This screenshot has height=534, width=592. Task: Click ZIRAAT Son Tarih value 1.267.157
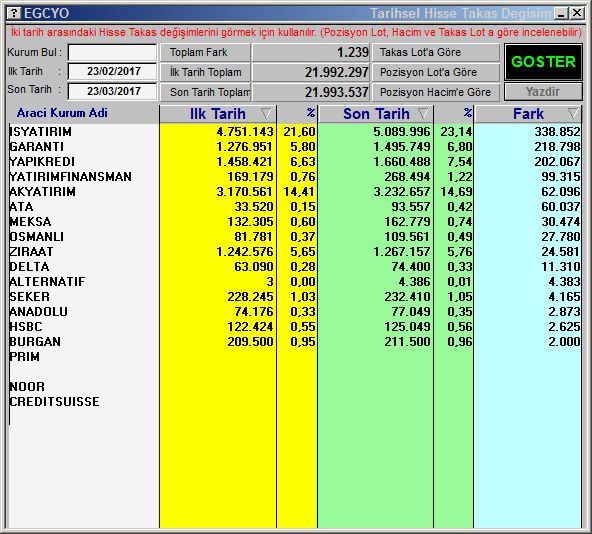tap(402, 252)
